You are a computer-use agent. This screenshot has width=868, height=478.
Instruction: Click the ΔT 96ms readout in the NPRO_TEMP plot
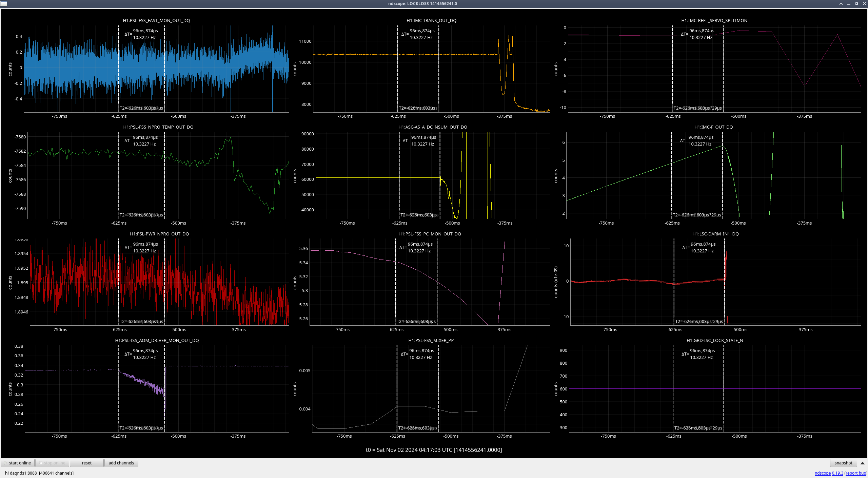(x=141, y=140)
